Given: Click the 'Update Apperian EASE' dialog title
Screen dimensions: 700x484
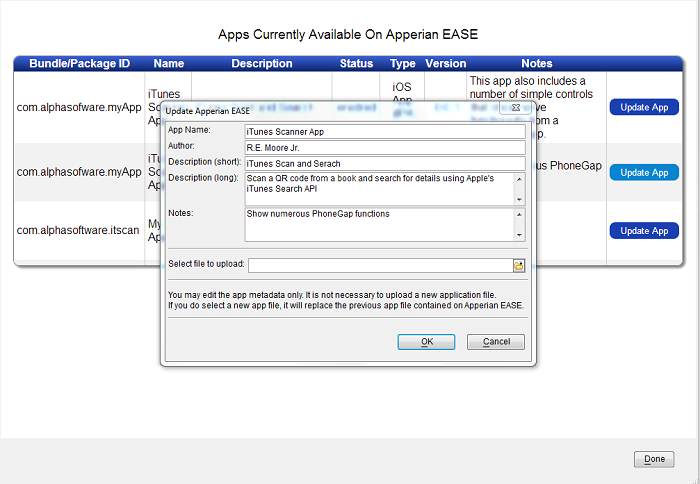Looking at the screenshot, I should (208, 111).
